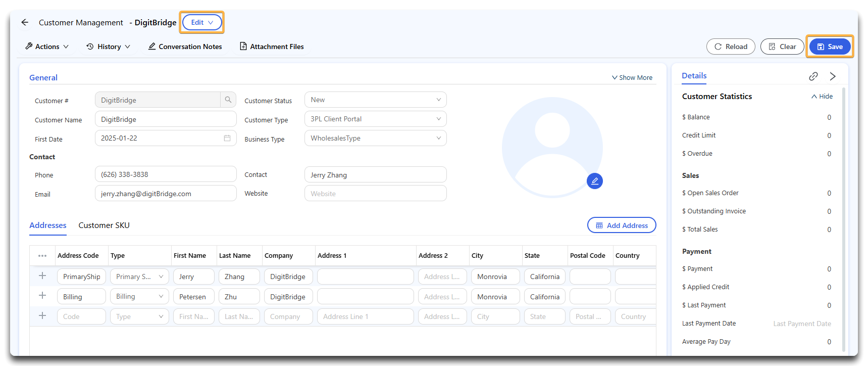
Task: Open the First Date calendar icon
Action: pyautogui.click(x=227, y=138)
